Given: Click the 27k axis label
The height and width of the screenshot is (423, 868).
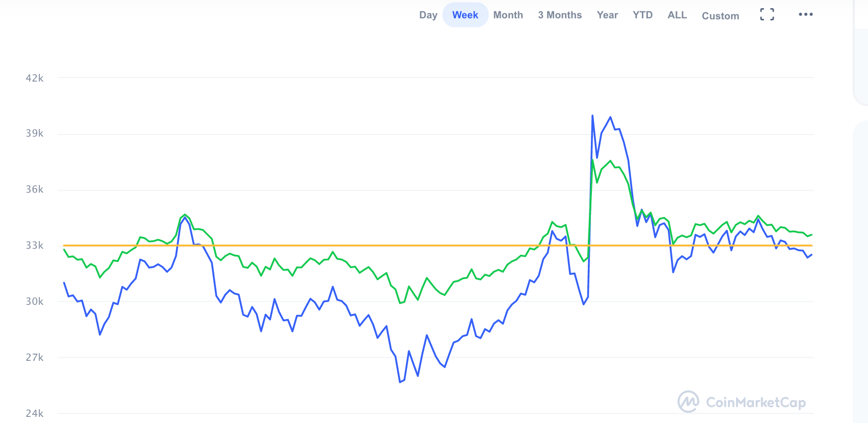Looking at the screenshot, I should click(35, 357).
